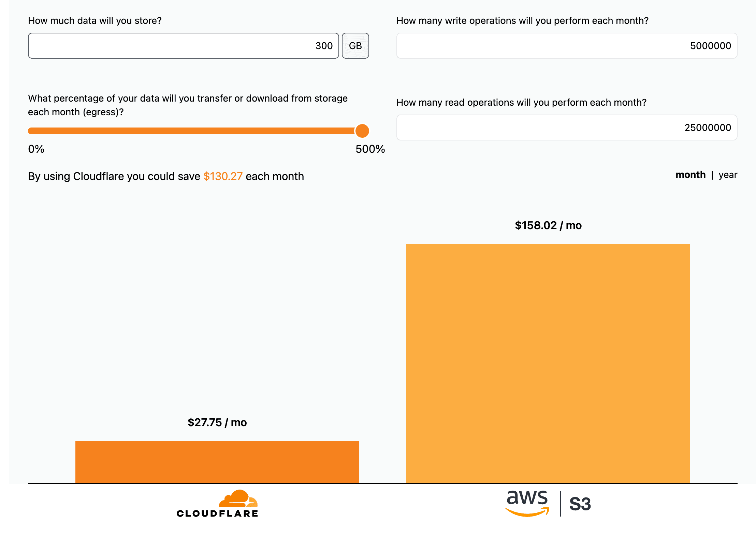Select the AWS S3 cost bar
Viewport: 756px width, 538px height.
point(548,363)
